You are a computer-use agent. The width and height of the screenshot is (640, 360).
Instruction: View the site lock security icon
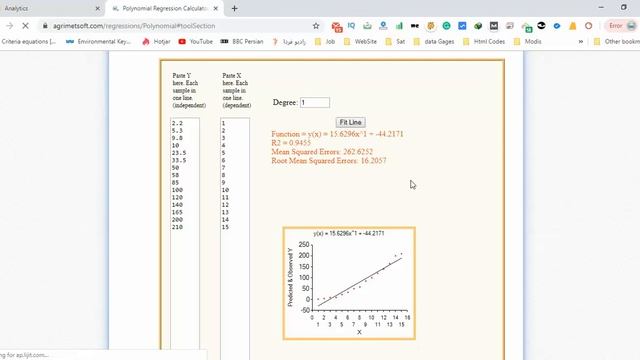pos(45,26)
